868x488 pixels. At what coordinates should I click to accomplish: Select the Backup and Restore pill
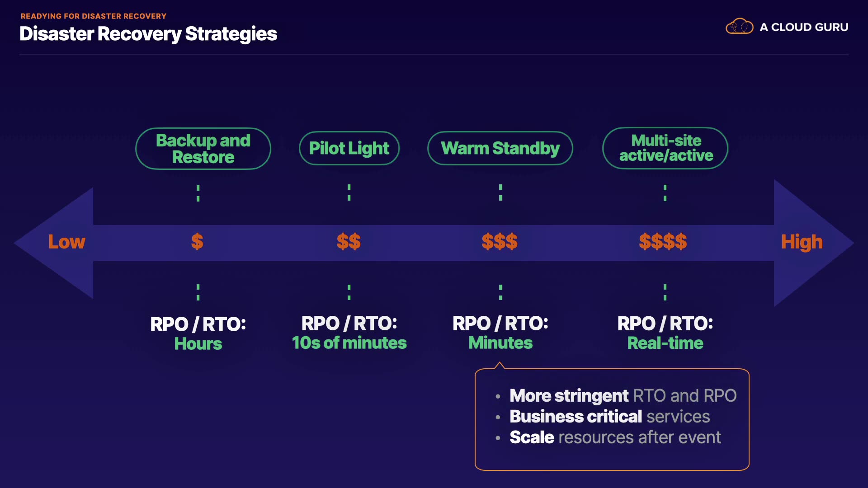(x=203, y=149)
